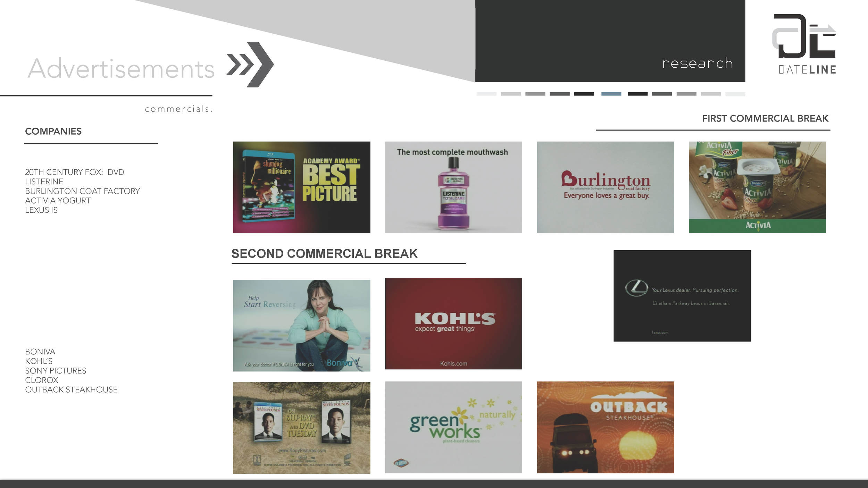Click the SECOND COMMERCIAL BREAK heading

[324, 254]
